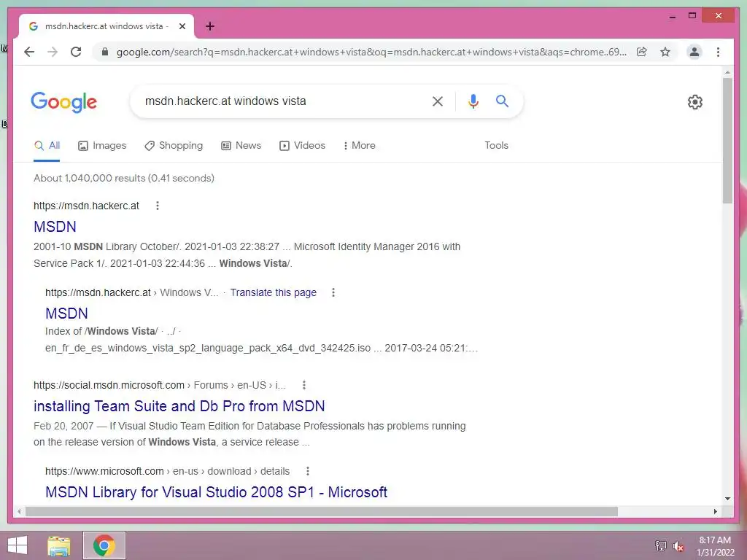Screen dimensions: 747x560
Task: Switch to the Videos results tab
Action: click(302, 145)
